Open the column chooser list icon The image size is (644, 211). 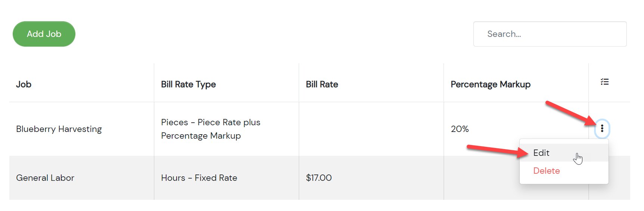pyautogui.click(x=604, y=82)
